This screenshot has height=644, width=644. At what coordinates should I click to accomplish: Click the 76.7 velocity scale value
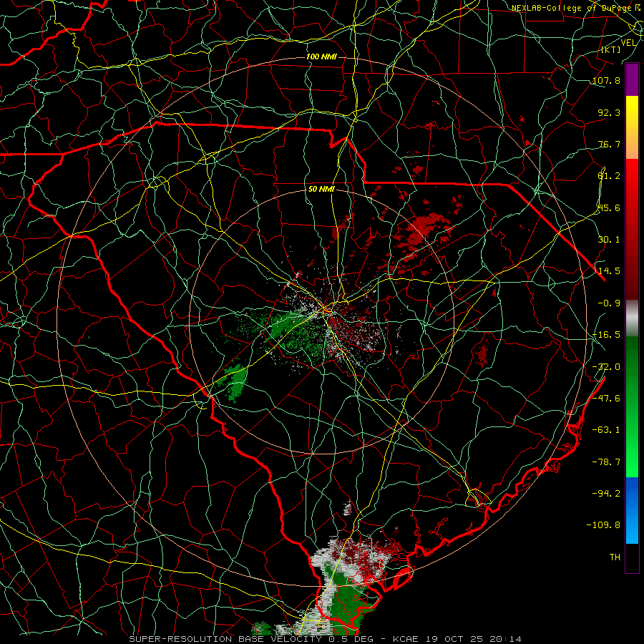[609, 144]
